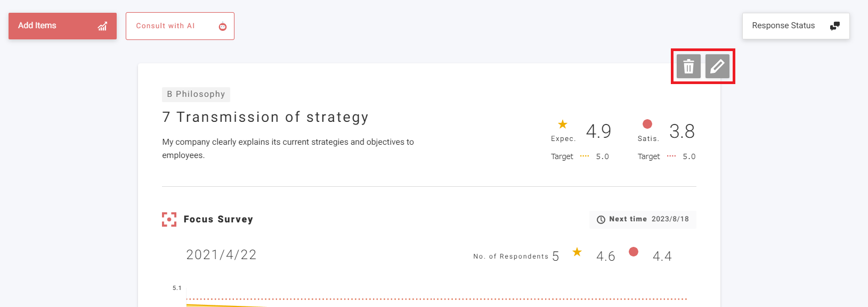This screenshot has width=868, height=307.
Task: Click the yellow Expectation star icon
Action: pyautogui.click(x=563, y=125)
